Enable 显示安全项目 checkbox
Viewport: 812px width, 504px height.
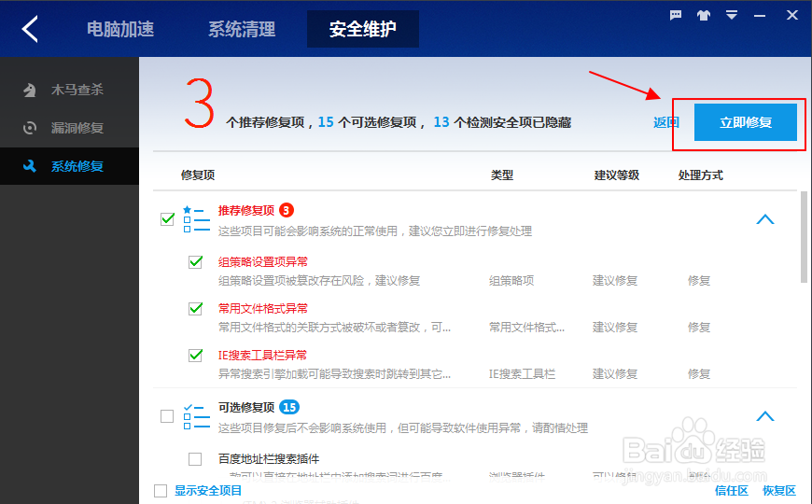[161, 491]
